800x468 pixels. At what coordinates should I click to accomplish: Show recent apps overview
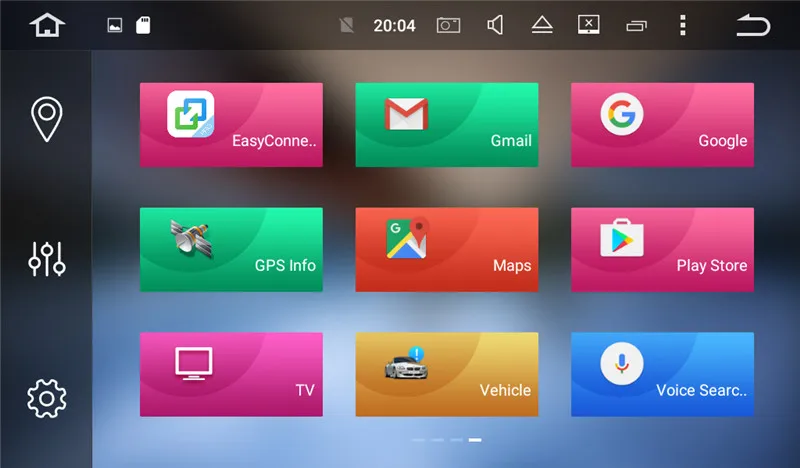[636, 26]
